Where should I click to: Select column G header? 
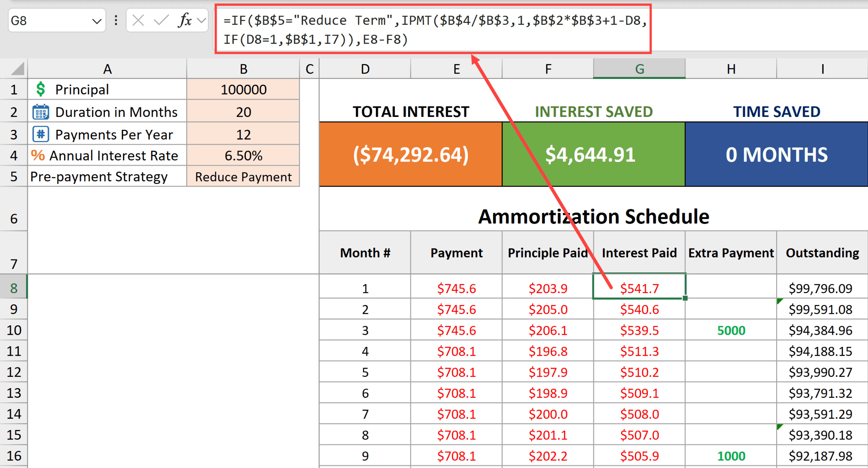[639, 69]
